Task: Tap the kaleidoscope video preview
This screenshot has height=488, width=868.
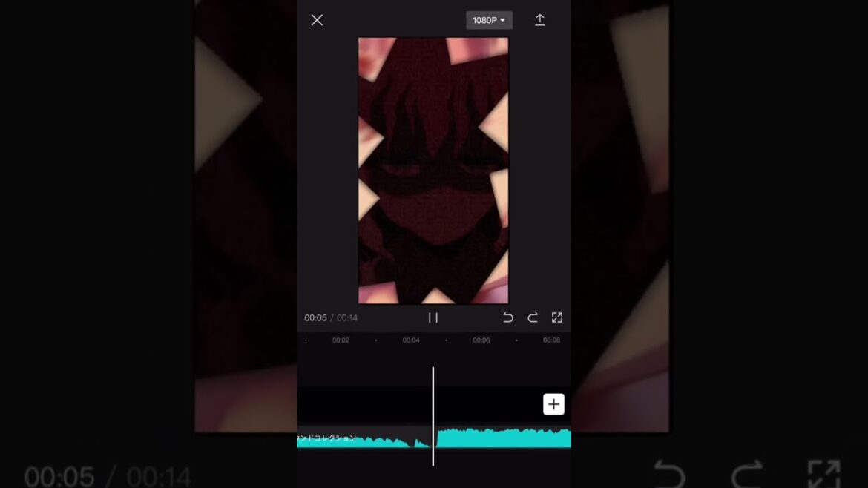Action: (x=433, y=171)
